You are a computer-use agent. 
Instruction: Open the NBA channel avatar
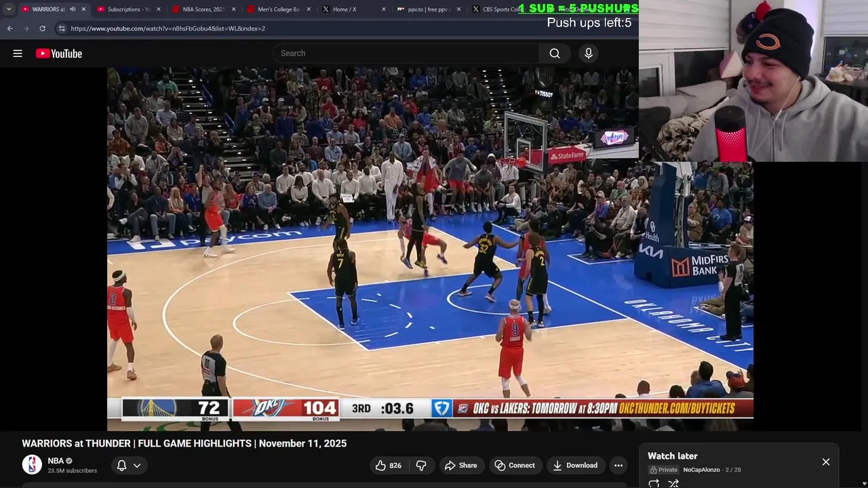32,465
